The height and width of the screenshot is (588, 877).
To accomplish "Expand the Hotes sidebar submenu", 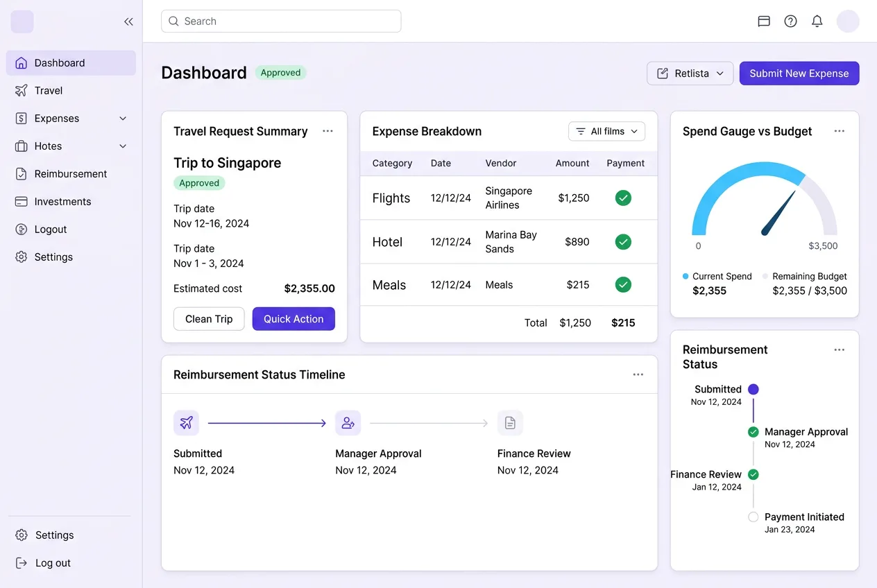I will 123,146.
